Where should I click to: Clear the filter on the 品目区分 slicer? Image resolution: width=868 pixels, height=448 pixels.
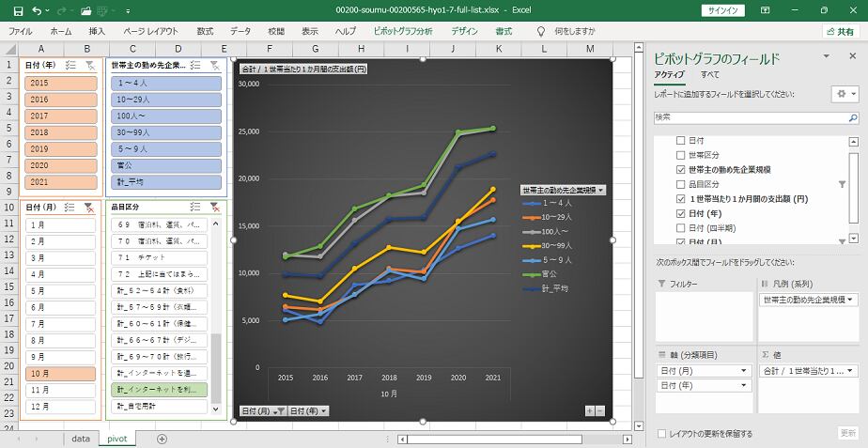[215, 207]
